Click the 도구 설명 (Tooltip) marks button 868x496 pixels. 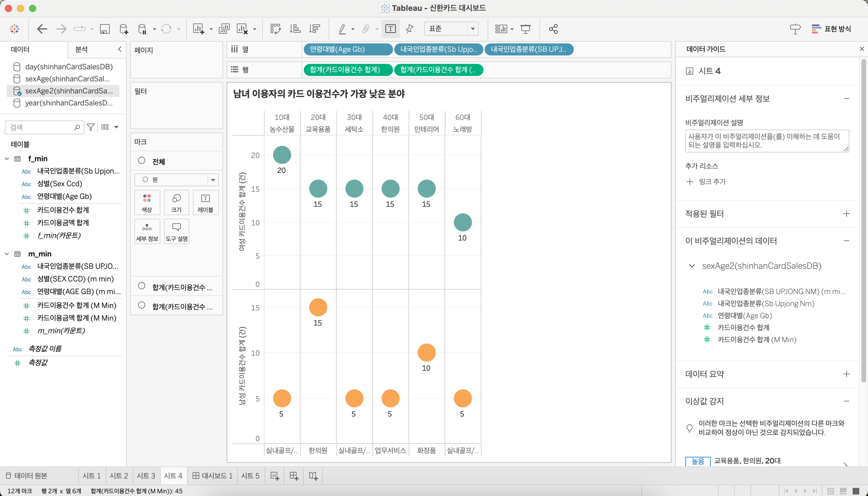pyautogui.click(x=176, y=231)
